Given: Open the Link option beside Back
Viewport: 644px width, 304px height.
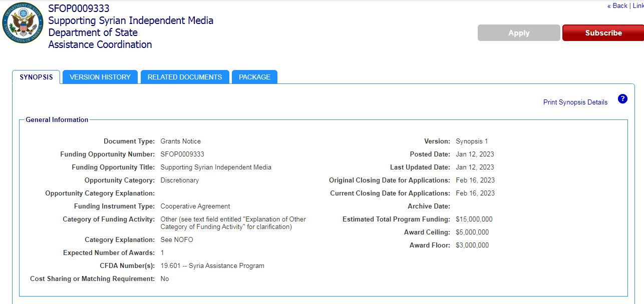Looking at the screenshot, I should (637, 6).
